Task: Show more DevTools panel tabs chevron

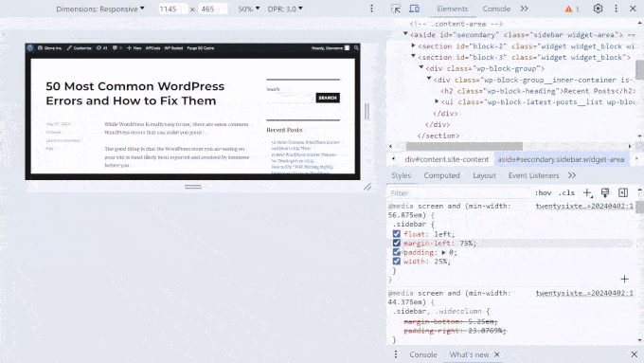Action: (524, 9)
